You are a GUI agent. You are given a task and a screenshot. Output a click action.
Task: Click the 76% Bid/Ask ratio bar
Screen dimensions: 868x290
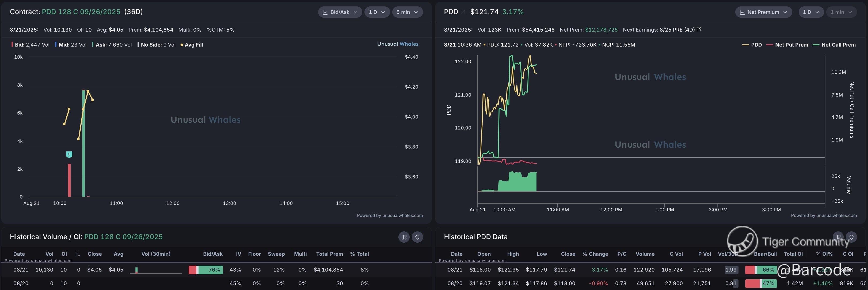click(205, 270)
